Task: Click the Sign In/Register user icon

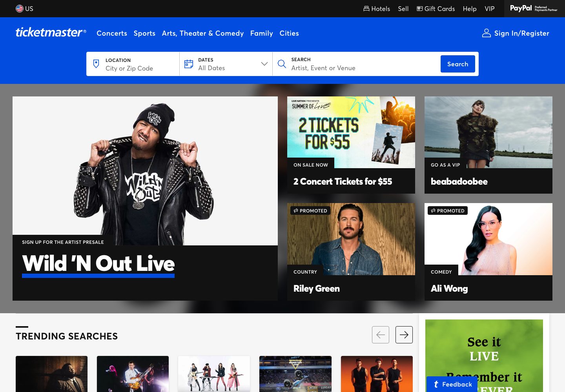Action: tap(487, 33)
